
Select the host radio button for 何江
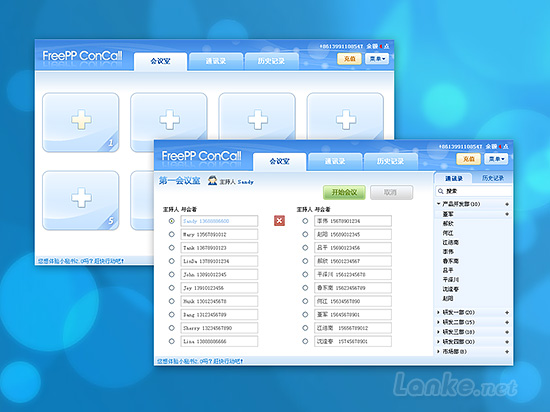pos(305,301)
